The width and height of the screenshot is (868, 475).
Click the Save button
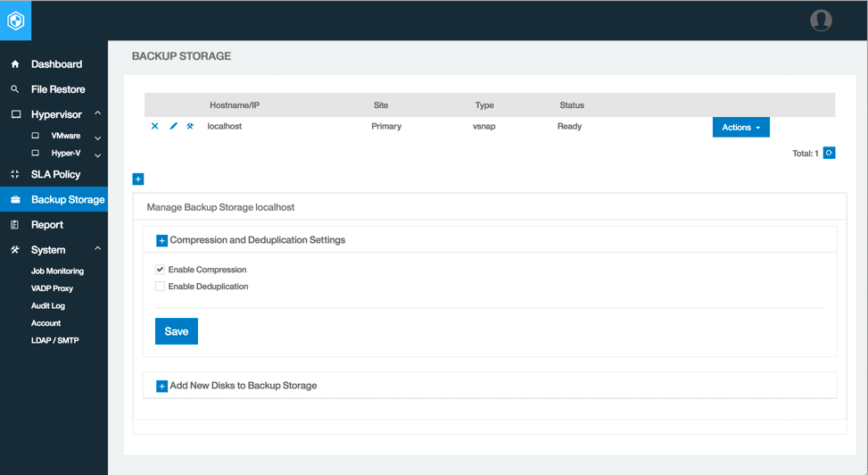tap(177, 331)
